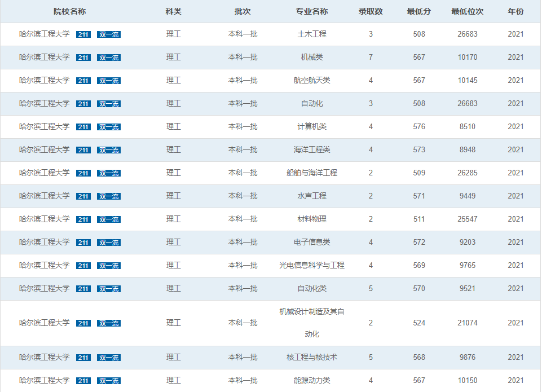Click the 211 badge in the 海洋工程类 row

83,150
